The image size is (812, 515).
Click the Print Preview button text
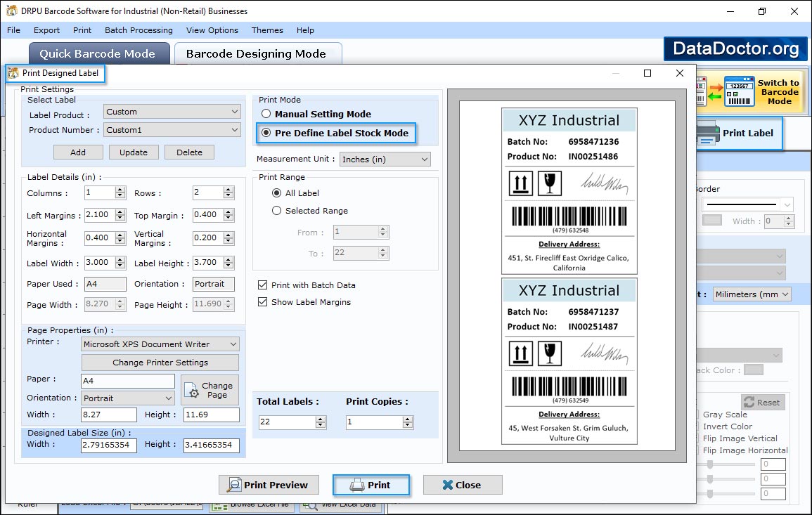click(x=276, y=485)
